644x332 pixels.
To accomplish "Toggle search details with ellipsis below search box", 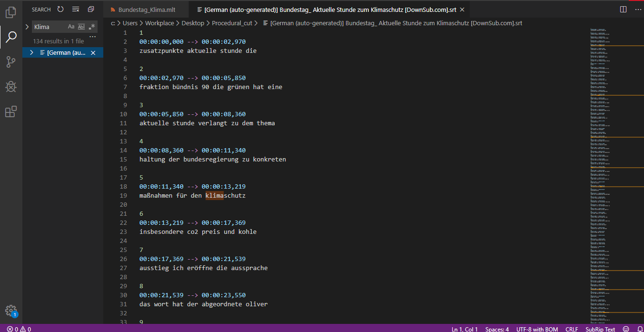I will coord(93,37).
